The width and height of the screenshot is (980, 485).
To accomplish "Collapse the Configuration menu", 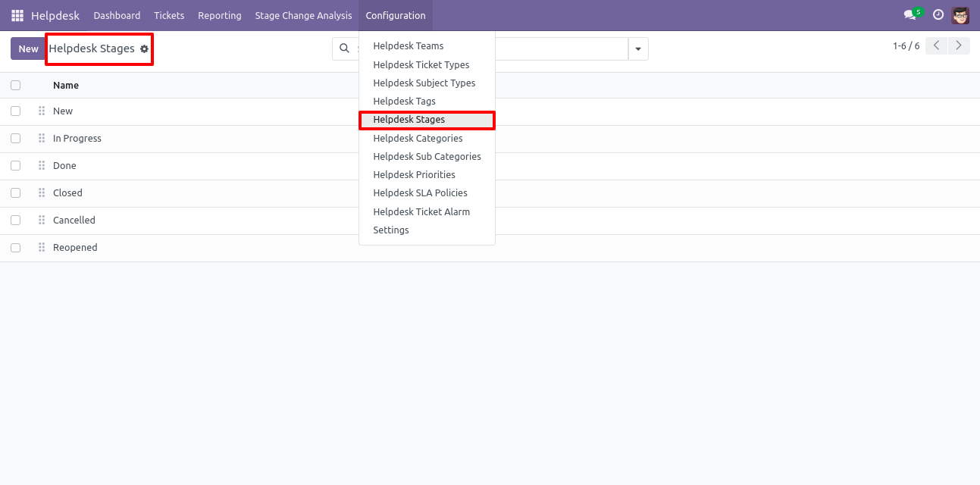I will tap(396, 15).
